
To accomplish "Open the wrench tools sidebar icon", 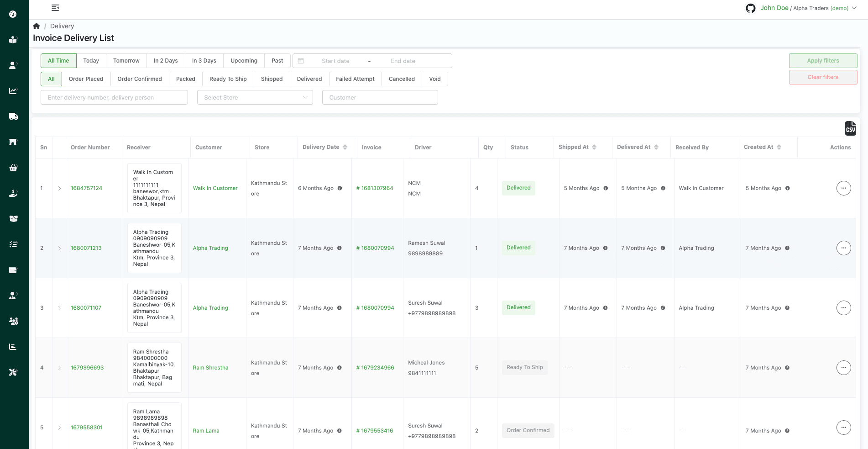I will click(x=13, y=372).
